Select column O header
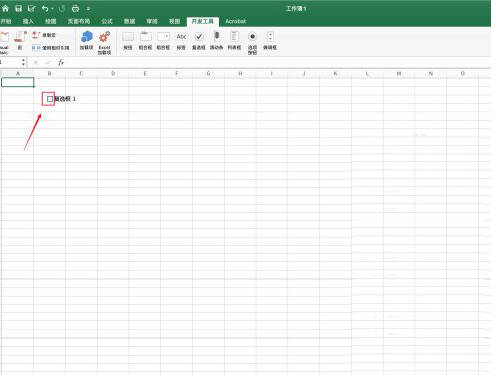 pyautogui.click(x=463, y=73)
